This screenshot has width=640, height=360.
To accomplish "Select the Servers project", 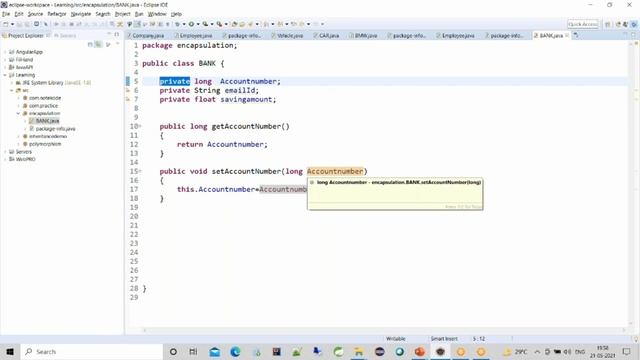I will pos(20,152).
